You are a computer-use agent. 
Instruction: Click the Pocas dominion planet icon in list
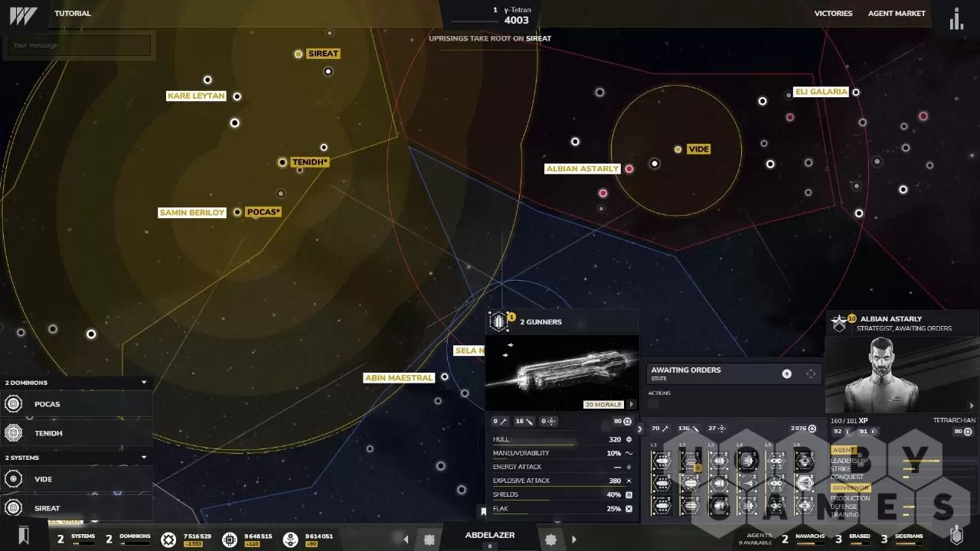[13, 404]
